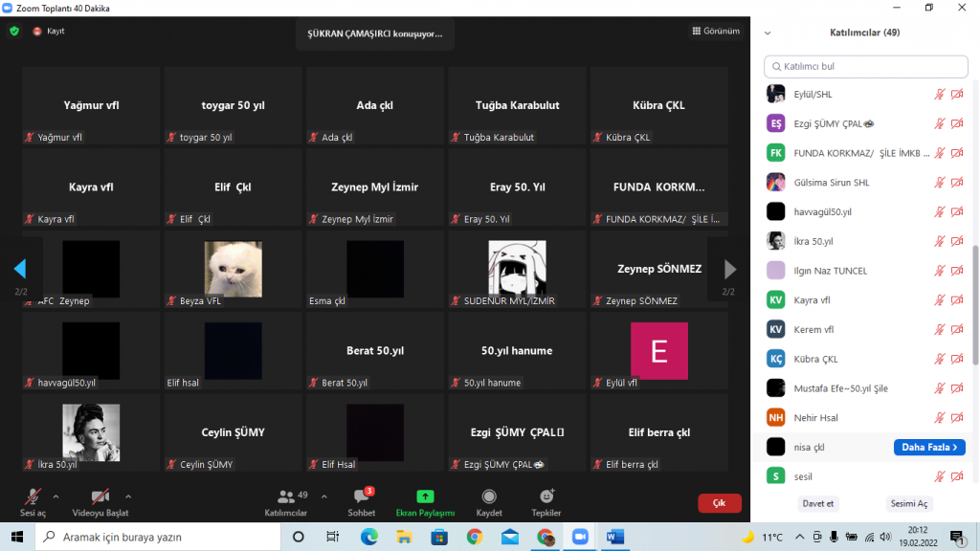980x551 pixels.
Task: Open Microsoft Word from the taskbar
Action: click(614, 537)
